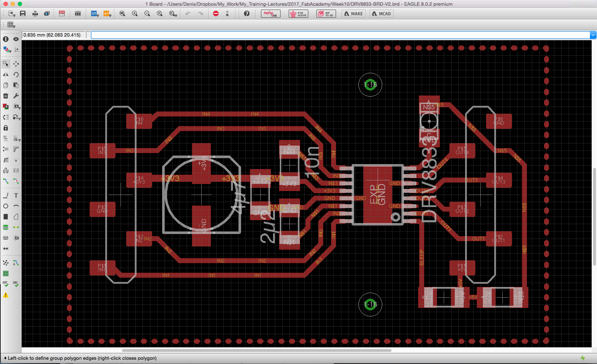Select the Route airwire tool
The height and width of the screenshot is (364, 597).
click(x=6, y=181)
